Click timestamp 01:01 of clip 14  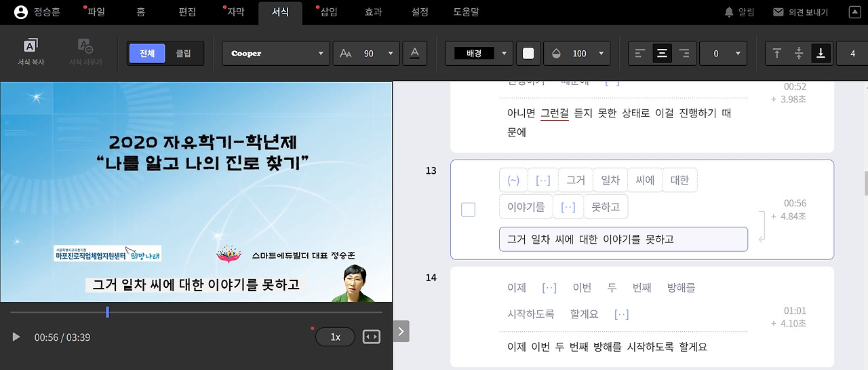pos(795,311)
